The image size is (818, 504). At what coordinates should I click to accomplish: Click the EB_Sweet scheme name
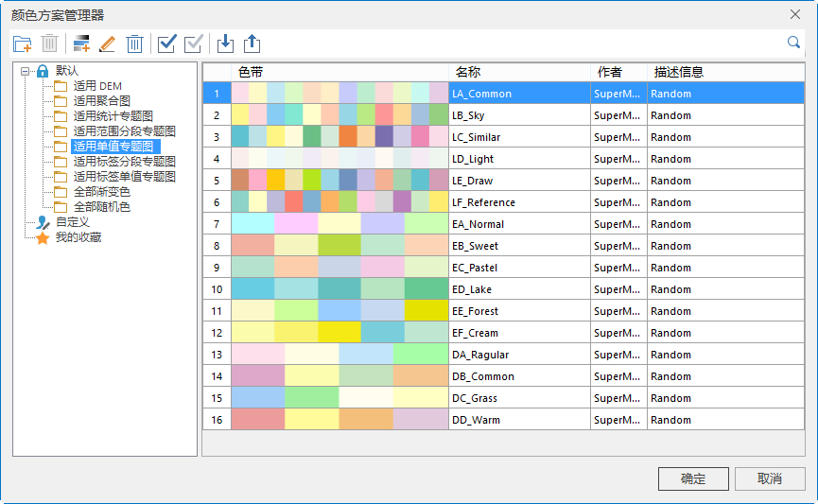[475, 246]
